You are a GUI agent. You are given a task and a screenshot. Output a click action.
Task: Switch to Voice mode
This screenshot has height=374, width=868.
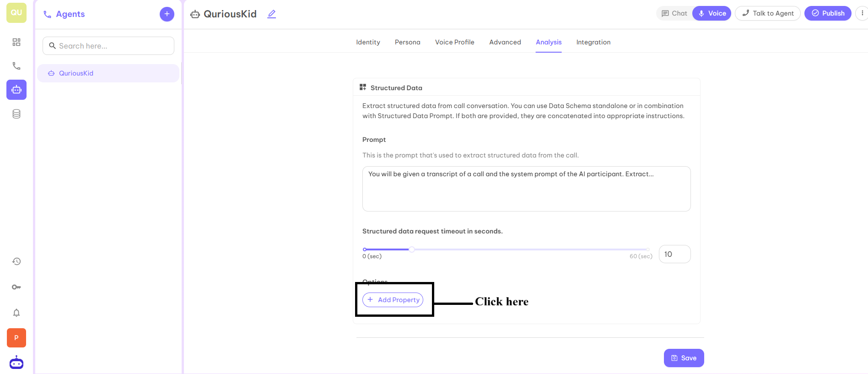tap(712, 13)
